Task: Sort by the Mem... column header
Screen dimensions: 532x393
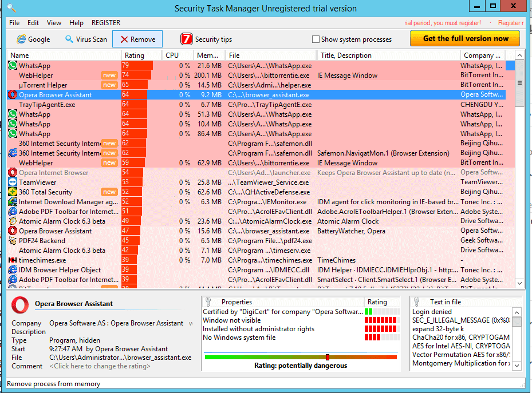Action: [x=210, y=55]
